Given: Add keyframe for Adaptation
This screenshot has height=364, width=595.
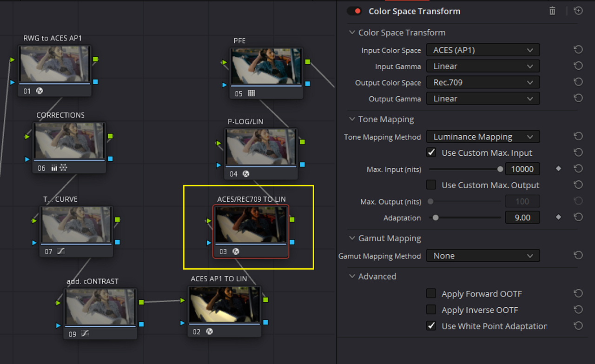Looking at the screenshot, I should click(559, 217).
